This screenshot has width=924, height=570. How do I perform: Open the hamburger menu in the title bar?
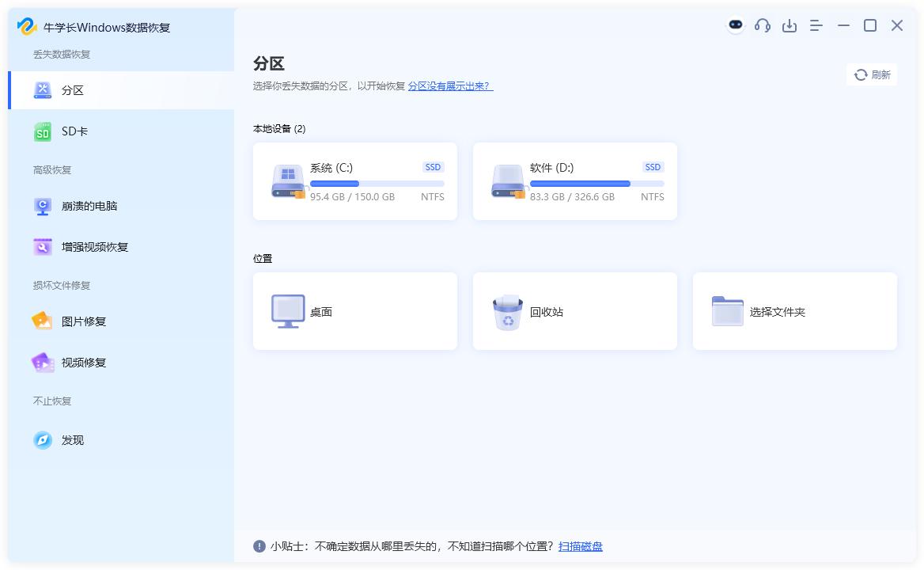point(816,25)
